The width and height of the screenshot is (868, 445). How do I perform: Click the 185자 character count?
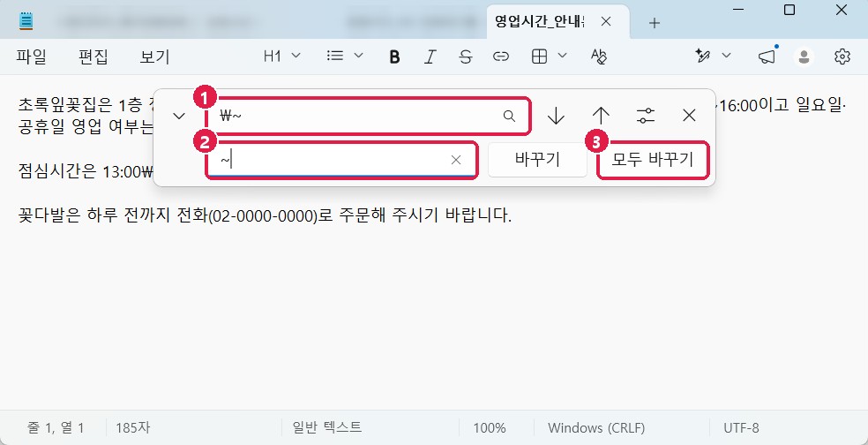(133, 428)
